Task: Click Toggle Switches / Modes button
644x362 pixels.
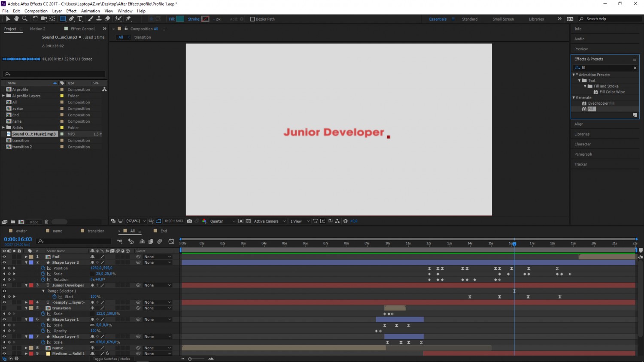Action: coord(111,359)
